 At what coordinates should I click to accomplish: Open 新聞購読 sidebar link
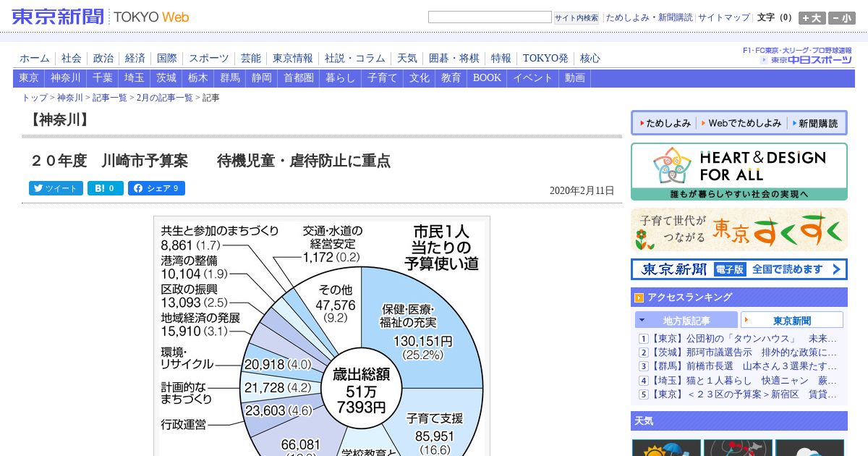814,124
